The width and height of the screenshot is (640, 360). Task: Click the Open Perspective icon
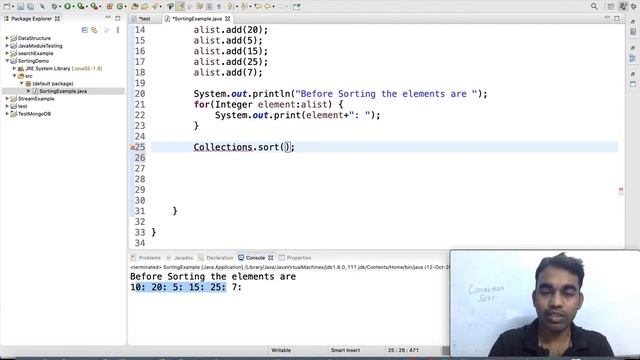click(611, 6)
